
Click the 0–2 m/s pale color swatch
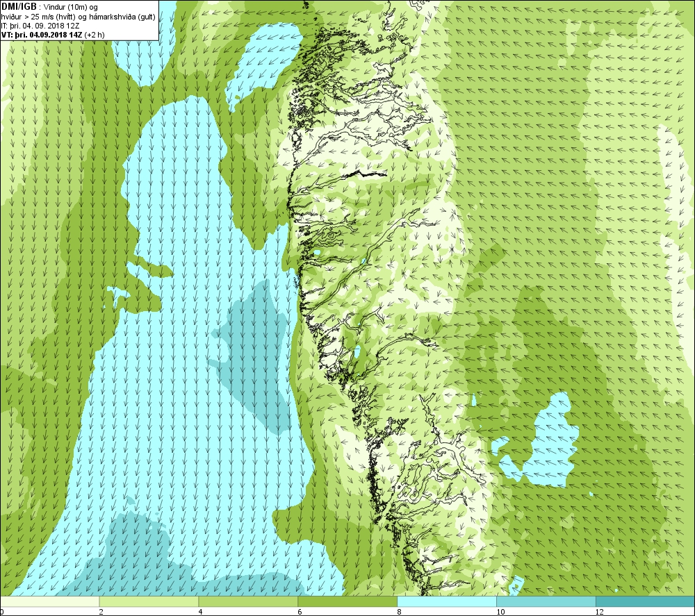(49, 601)
